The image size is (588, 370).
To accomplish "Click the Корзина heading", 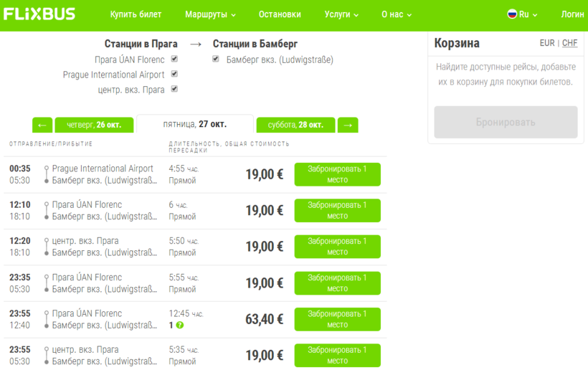I will [x=457, y=43].
